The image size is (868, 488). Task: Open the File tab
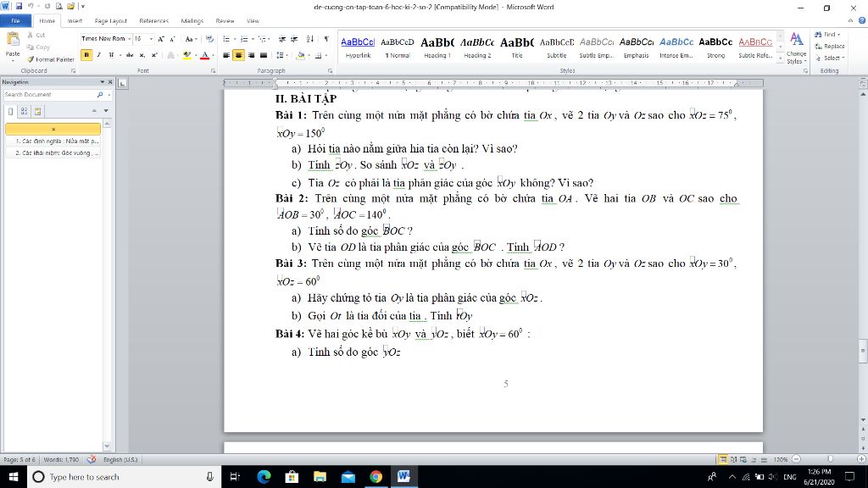click(x=15, y=21)
